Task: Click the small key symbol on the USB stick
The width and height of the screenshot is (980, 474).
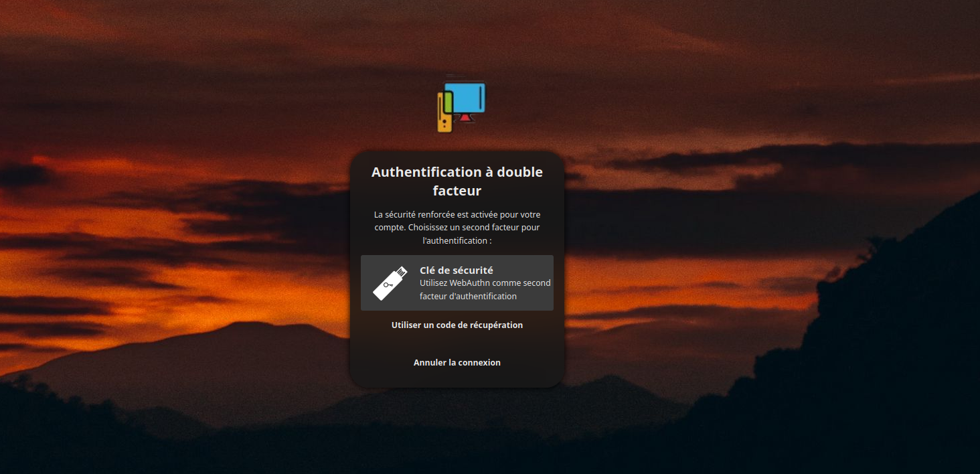Action: 388,286
